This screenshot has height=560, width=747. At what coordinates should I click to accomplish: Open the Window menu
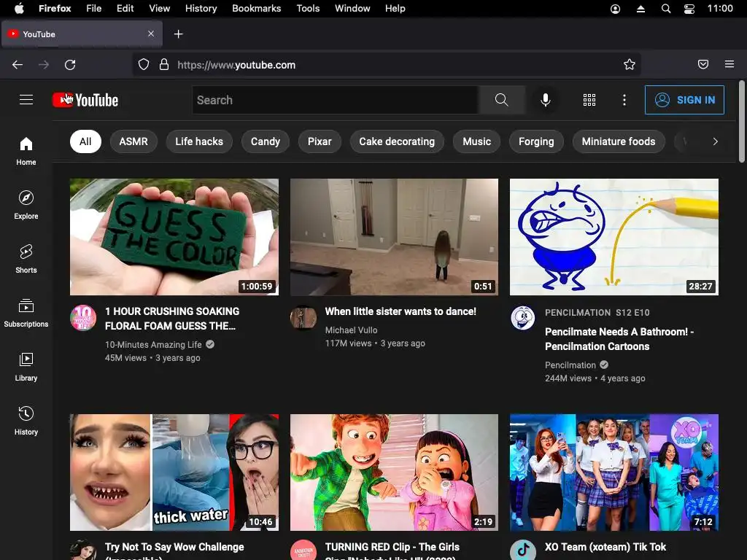pyautogui.click(x=352, y=9)
